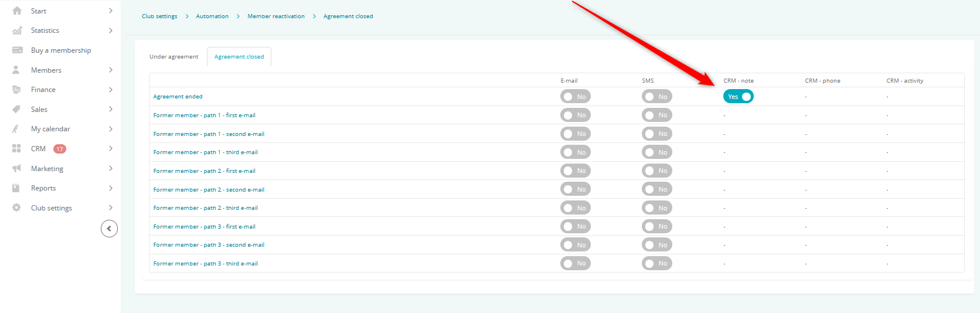The image size is (980, 313).
Task: Enable E-mail toggle for Agreement ended
Action: click(575, 97)
